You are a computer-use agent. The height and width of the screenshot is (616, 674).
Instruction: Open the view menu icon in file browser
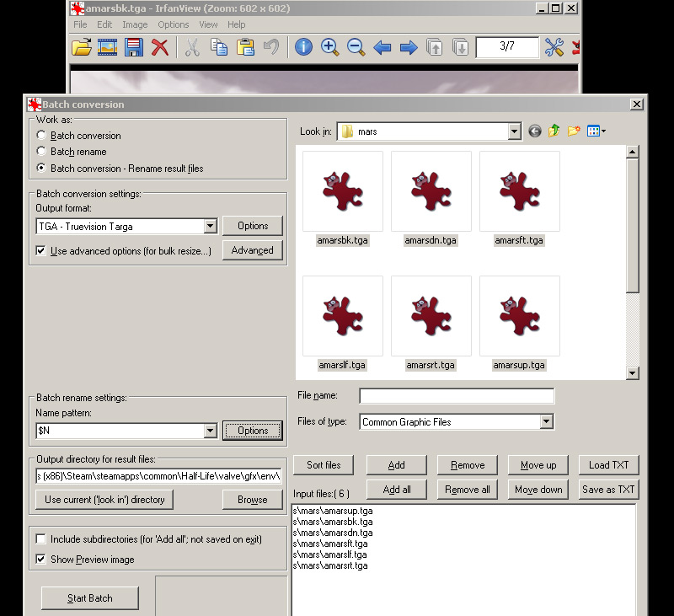coord(596,131)
